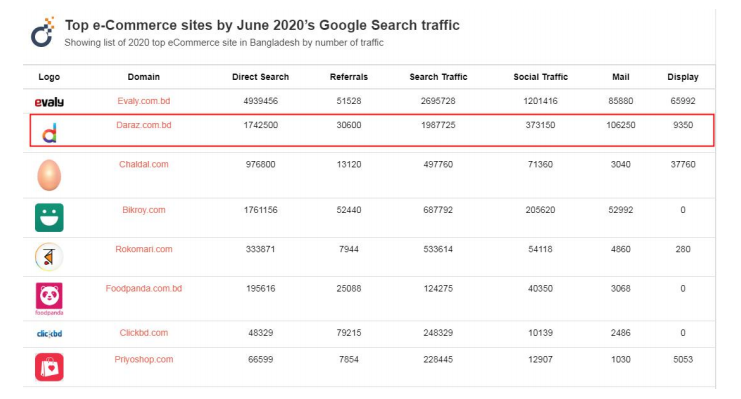Click the Direct Search column header
741x399 pixels.
coord(260,77)
